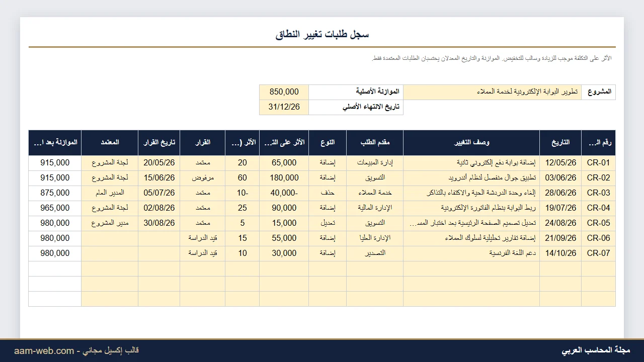Screen dimensions: 644x362
Task: Click the "تاريخ الانتهاء الأصلي" label
Action: click(x=356, y=107)
